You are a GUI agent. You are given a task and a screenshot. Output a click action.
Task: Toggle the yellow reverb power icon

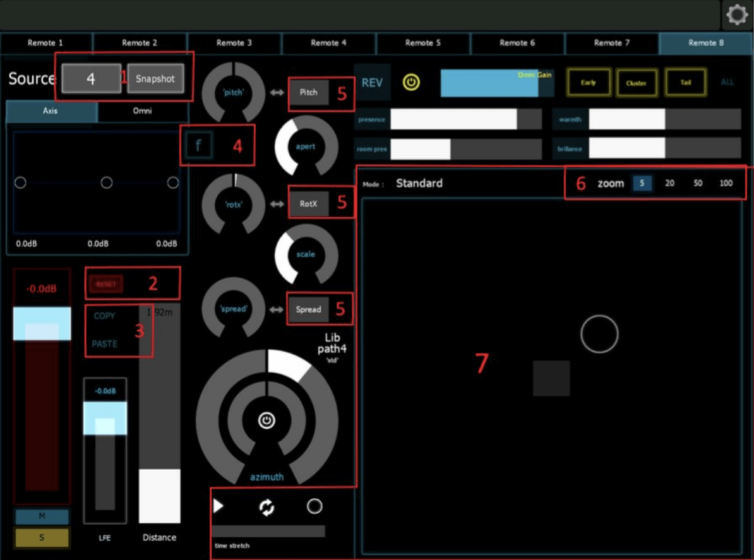411,83
